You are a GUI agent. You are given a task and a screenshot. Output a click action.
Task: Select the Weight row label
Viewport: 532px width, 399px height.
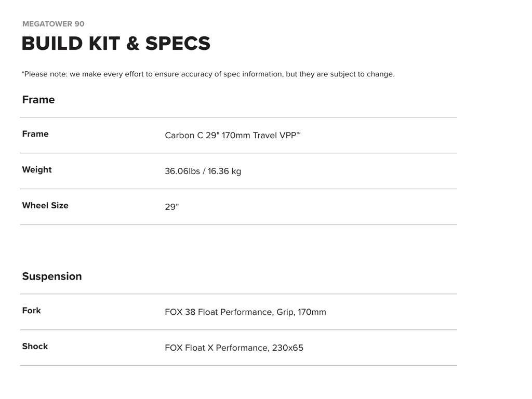tap(37, 170)
